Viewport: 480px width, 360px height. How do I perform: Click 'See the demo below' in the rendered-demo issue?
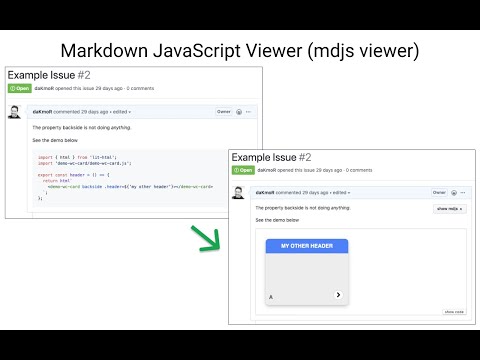(277, 220)
